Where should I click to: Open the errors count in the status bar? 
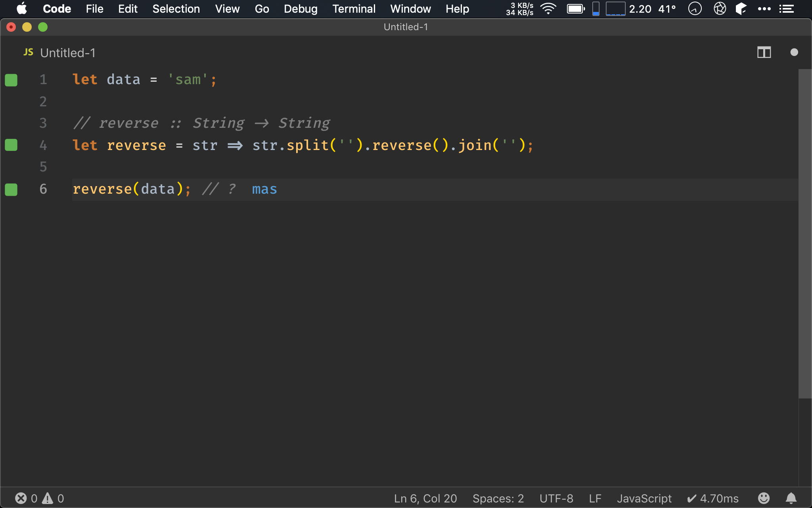(26, 498)
